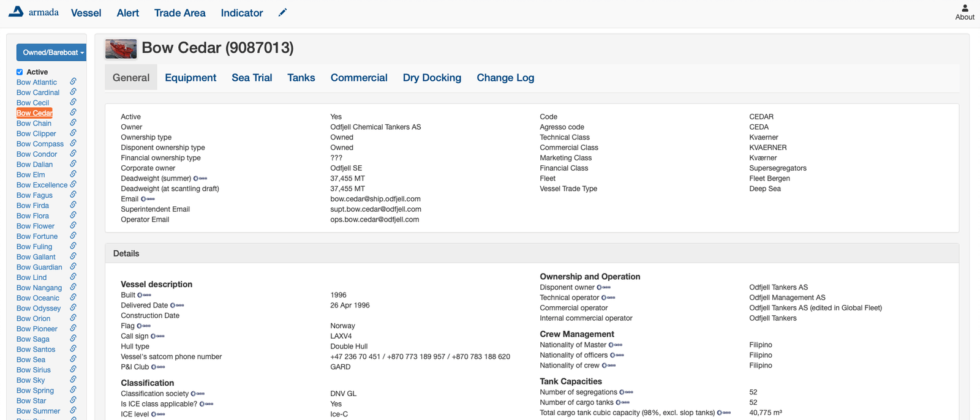Image resolution: width=980 pixels, height=420 pixels.
Task: Click the Bow Cedar vessel thumbnail
Action: (121, 48)
